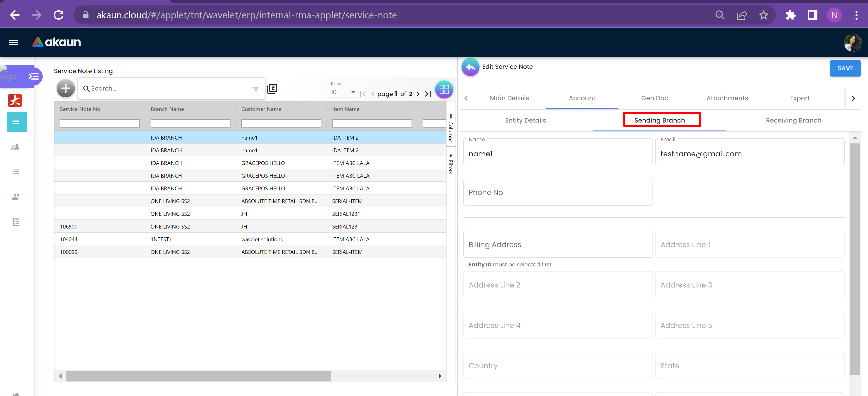Open the hamburger menu in akaun header
The height and width of the screenshot is (396, 868).
[13, 42]
